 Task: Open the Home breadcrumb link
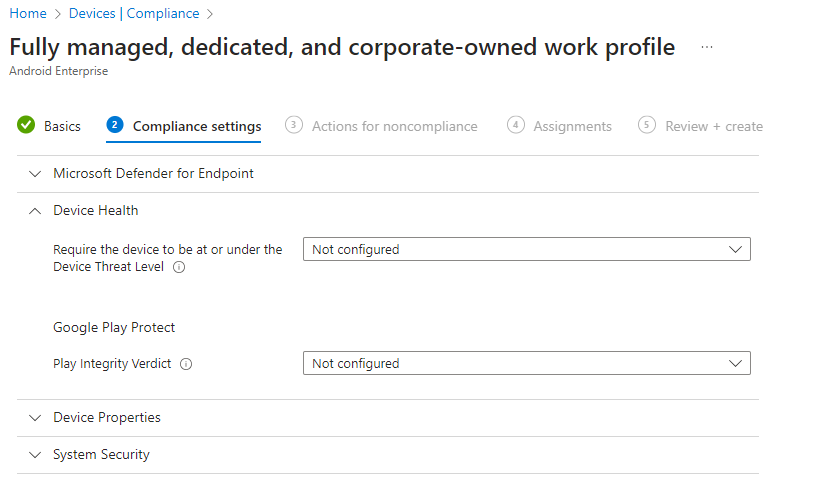[x=28, y=14]
